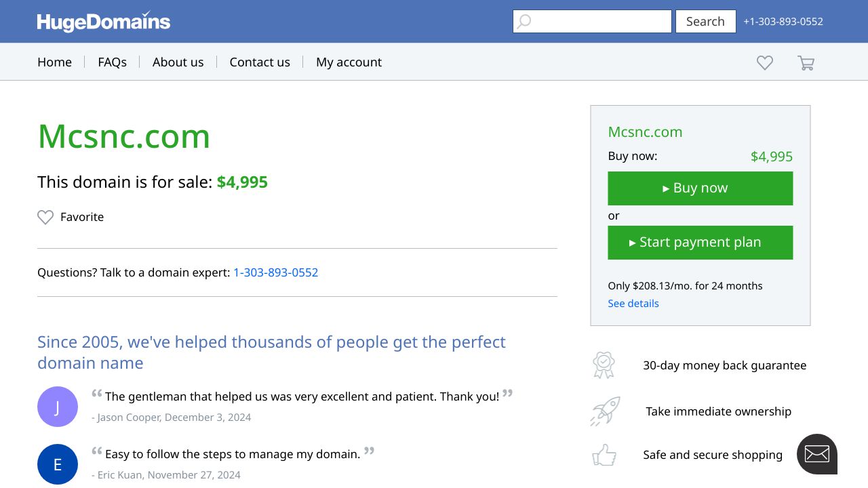Open the Home menu item
This screenshot has width=868, height=488.
(54, 62)
